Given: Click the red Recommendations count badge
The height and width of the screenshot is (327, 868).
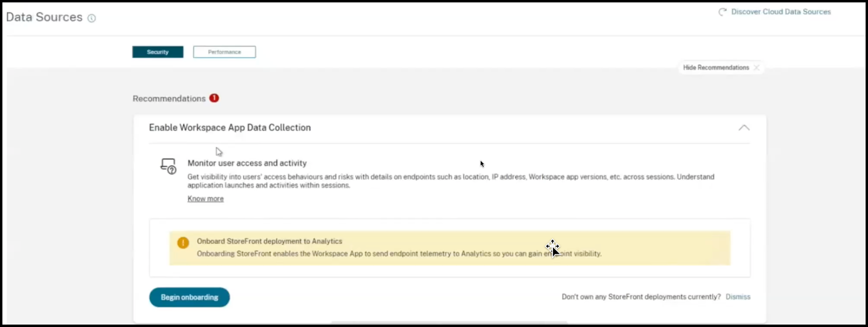Looking at the screenshot, I should [x=214, y=98].
